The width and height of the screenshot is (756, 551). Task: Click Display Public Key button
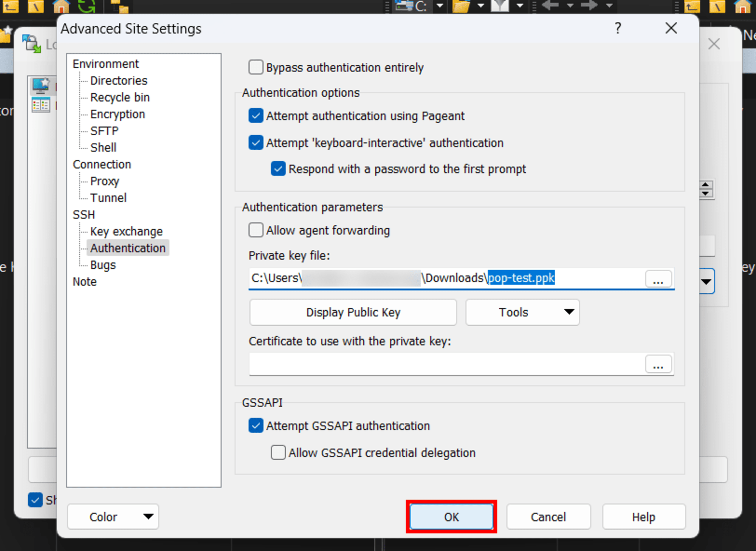pos(353,311)
